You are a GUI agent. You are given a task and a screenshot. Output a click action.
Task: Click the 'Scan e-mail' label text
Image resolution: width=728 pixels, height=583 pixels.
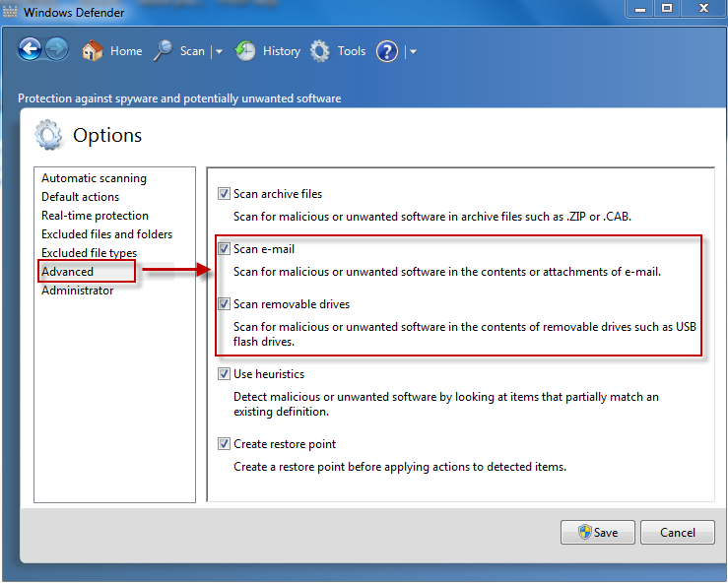click(x=264, y=249)
